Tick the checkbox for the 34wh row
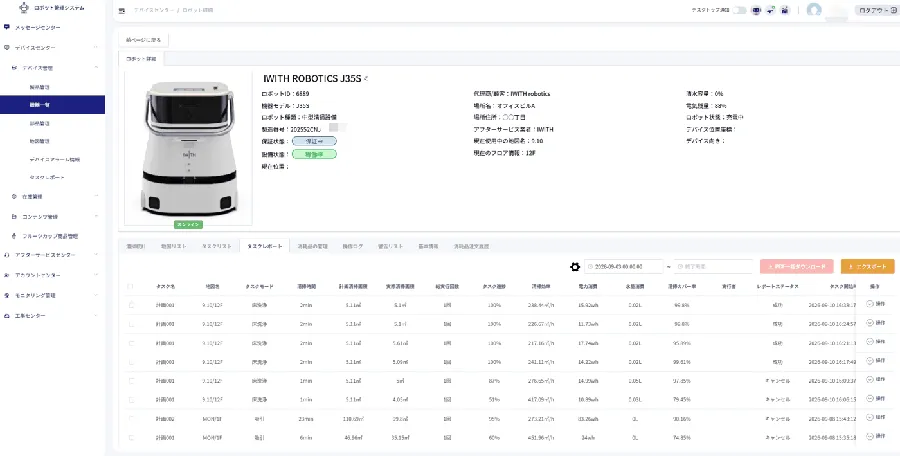Image resolution: width=900 pixels, height=456 pixels. point(131,438)
